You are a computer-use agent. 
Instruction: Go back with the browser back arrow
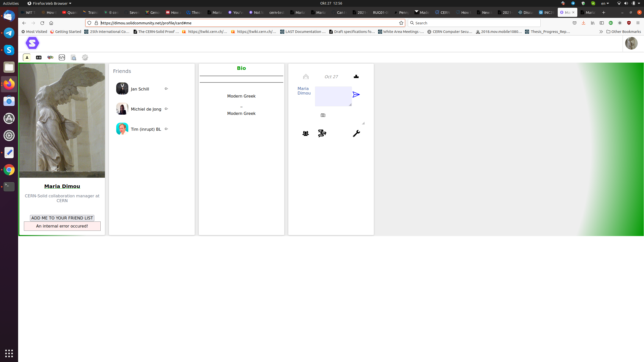pyautogui.click(x=24, y=23)
